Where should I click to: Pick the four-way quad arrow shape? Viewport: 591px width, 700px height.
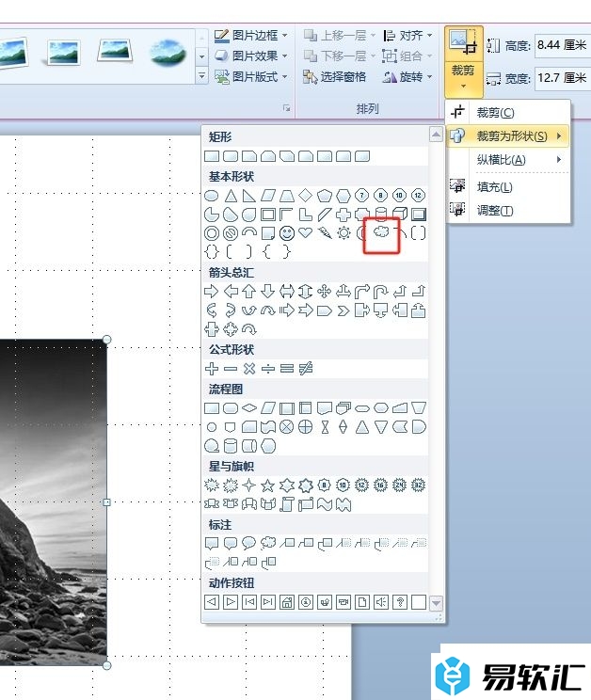(x=324, y=292)
